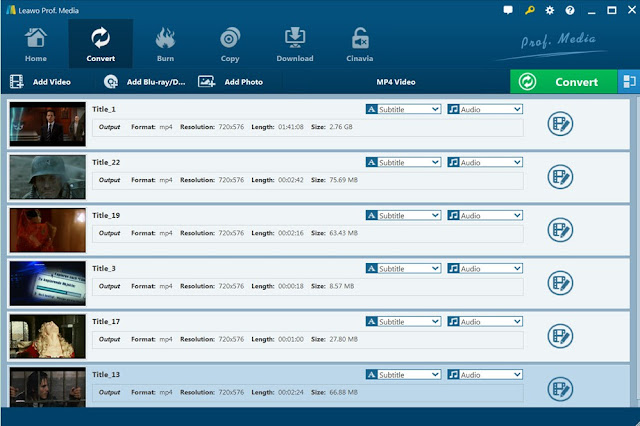Expand Audio dropdown for Title_19

coord(485,215)
